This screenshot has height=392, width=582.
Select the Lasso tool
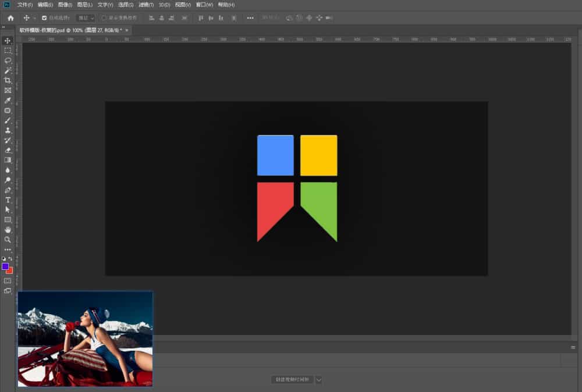pyautogui.click(x=8, y=60)
